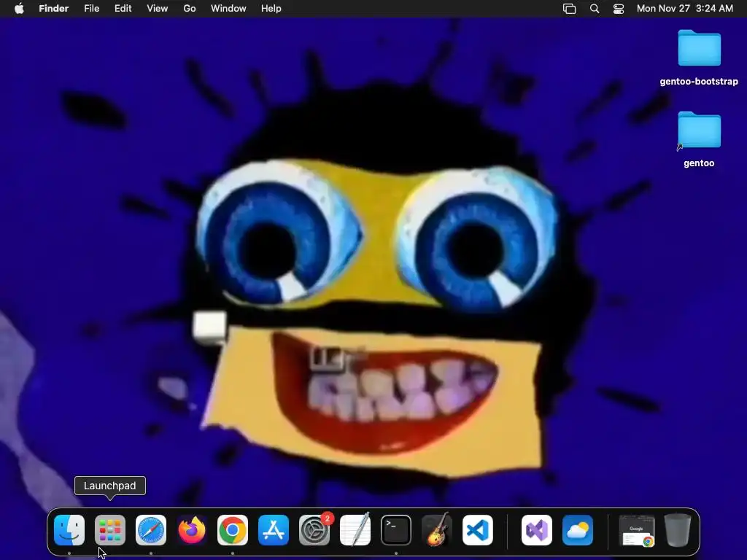Image resolution: width=747 pixels, height=560 pixels.
Task: Open TextEdit from the Dock
Action: pyautogui.click(x=355, y=530)
